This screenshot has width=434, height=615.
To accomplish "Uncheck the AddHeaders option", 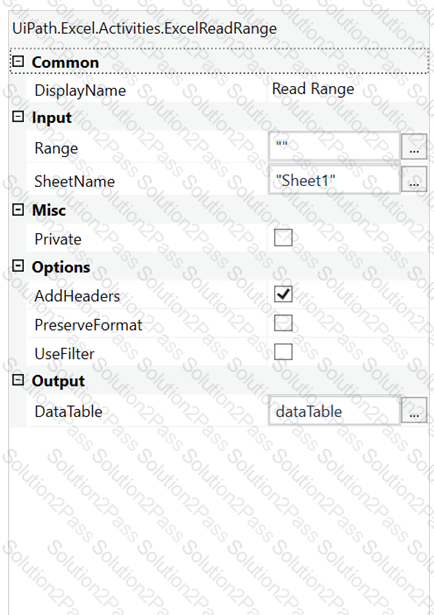I will (x=283, y=295).
